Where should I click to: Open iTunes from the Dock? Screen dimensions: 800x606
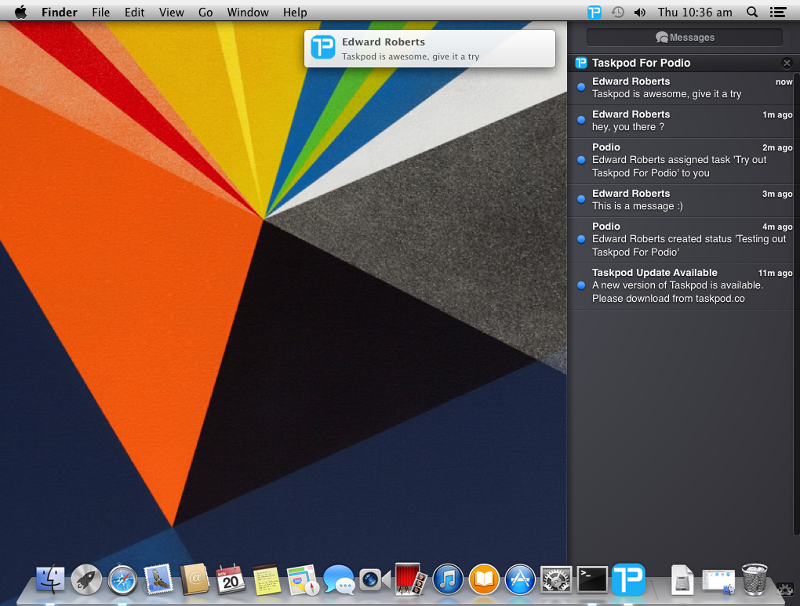447,579
